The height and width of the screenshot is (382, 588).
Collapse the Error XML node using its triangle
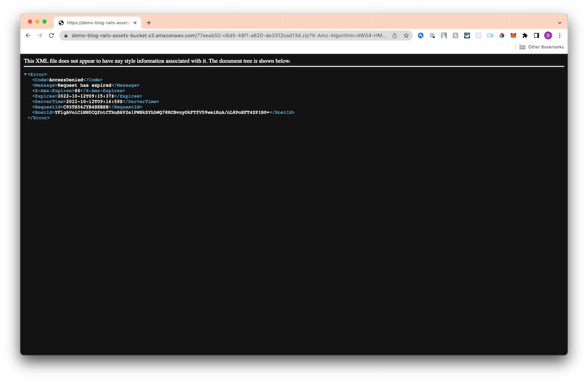24,74
